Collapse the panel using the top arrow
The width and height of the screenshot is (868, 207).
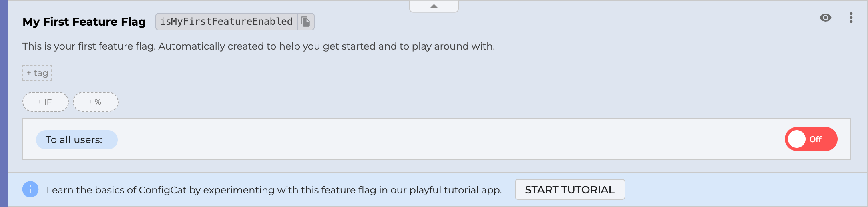434,6
